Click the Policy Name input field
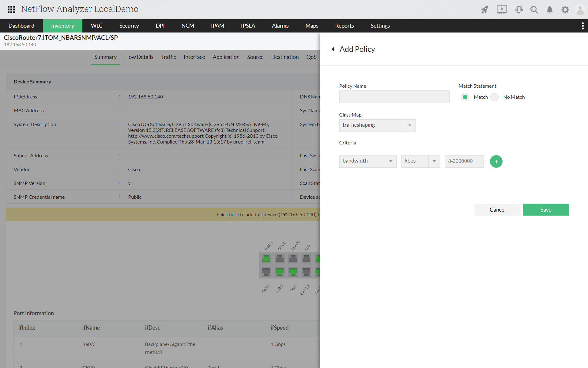The height and width of the screenshot is (368, 588). pos(394,97)
